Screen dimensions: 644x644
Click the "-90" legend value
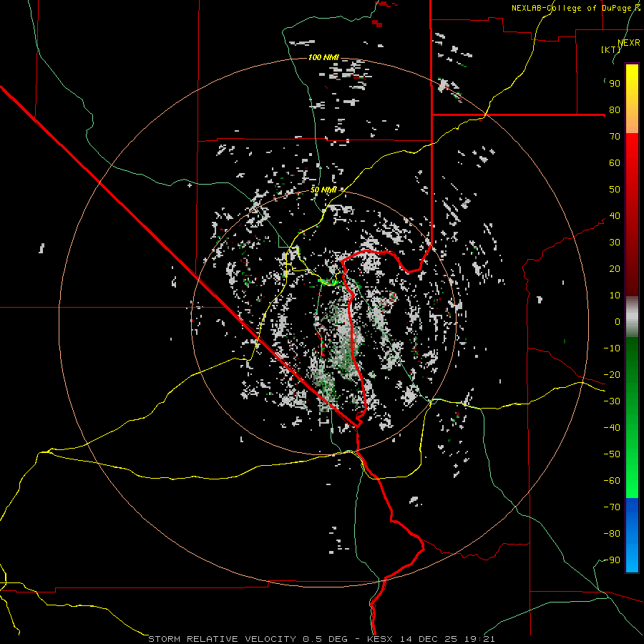(612, 560)
